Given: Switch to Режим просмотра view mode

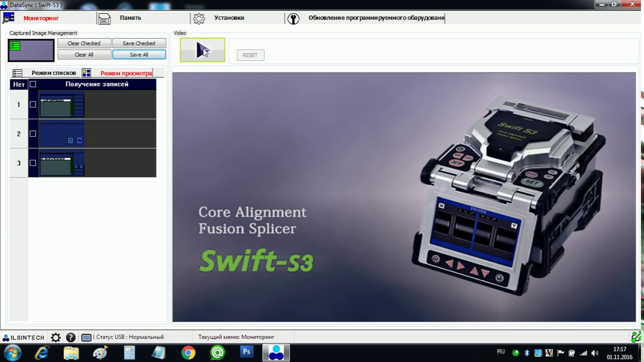Looking at the screenshot, I should coord(126,73).
